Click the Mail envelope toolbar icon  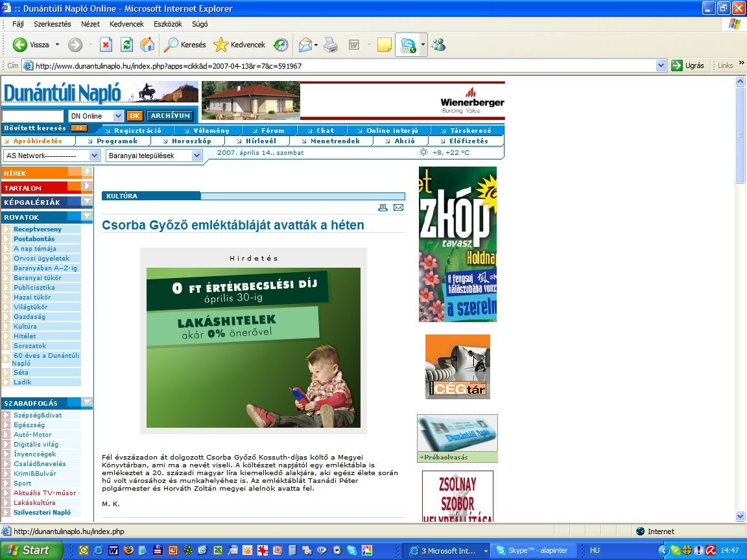tap(305, 45)
